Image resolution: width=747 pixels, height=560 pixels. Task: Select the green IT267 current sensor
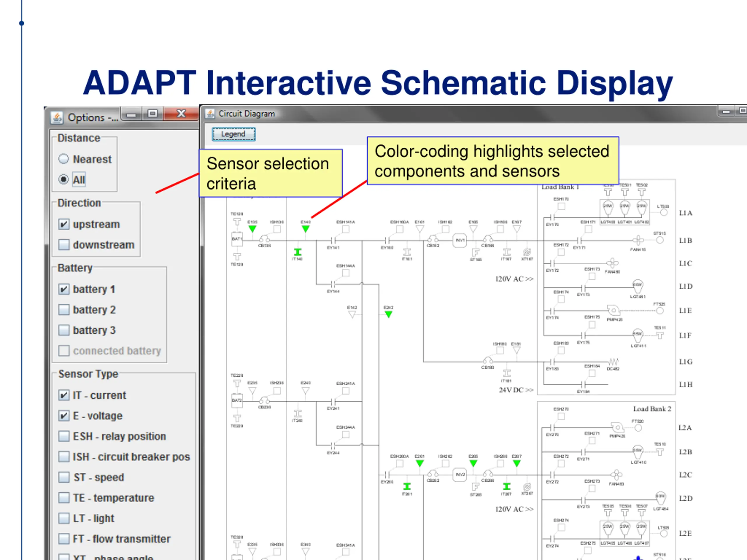tap(507, 487)
